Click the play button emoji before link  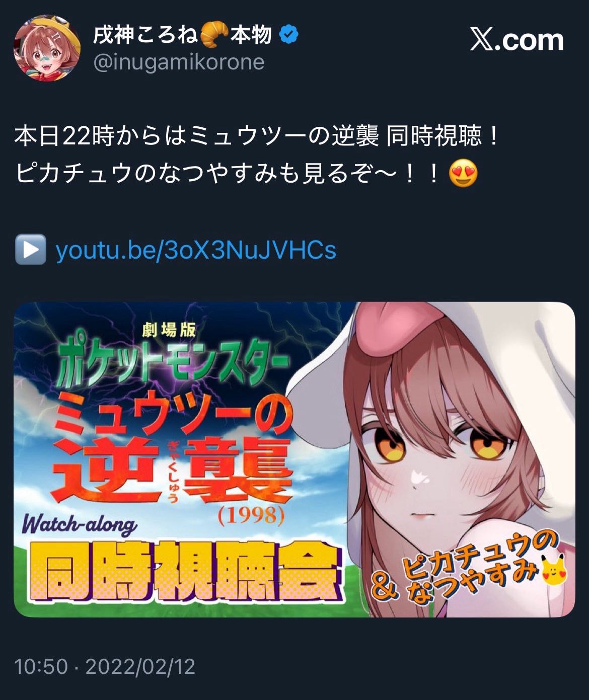(30, 250)
